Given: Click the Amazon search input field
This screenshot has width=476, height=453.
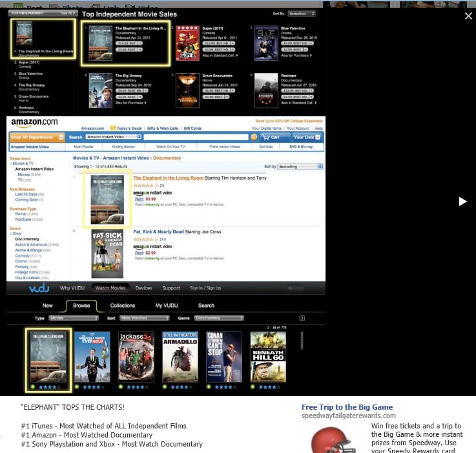Looking at the screenshot, I should coord(196,138).
